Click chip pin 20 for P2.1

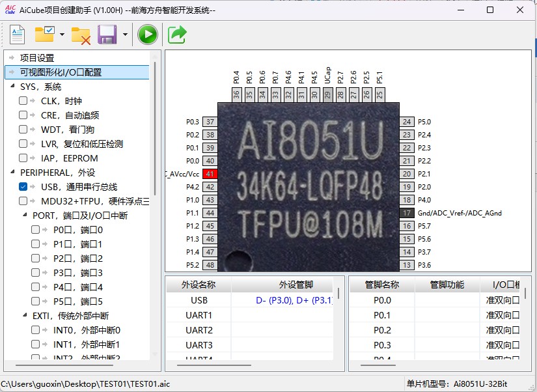(x=407, y=174)
